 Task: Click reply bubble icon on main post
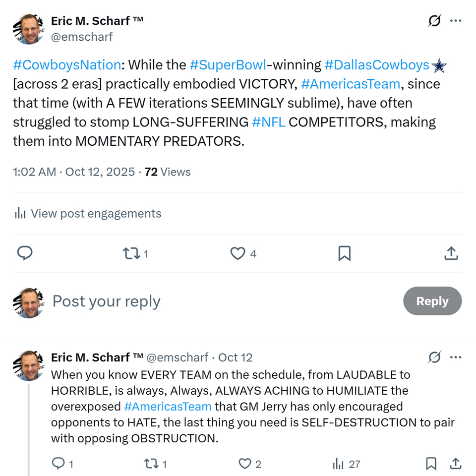coord(25,253)
